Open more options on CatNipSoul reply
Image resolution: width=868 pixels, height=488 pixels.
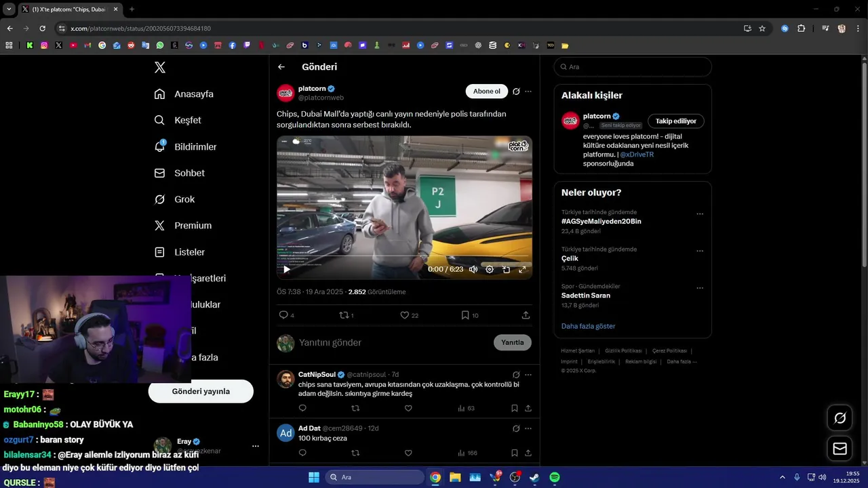pyautogui.click(x=528, y=375)
